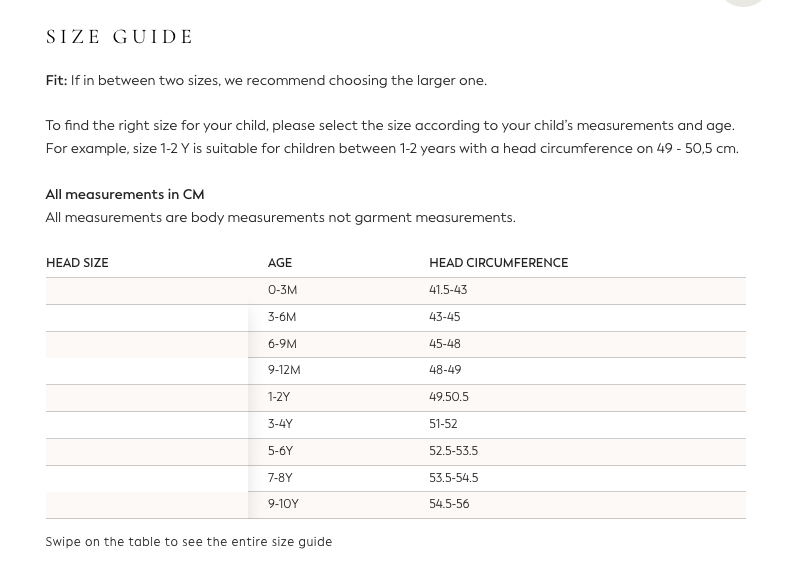Click the HEAD SIZE column header
The width and height of the screenshot is (794, 577).
tap(77, 263)
